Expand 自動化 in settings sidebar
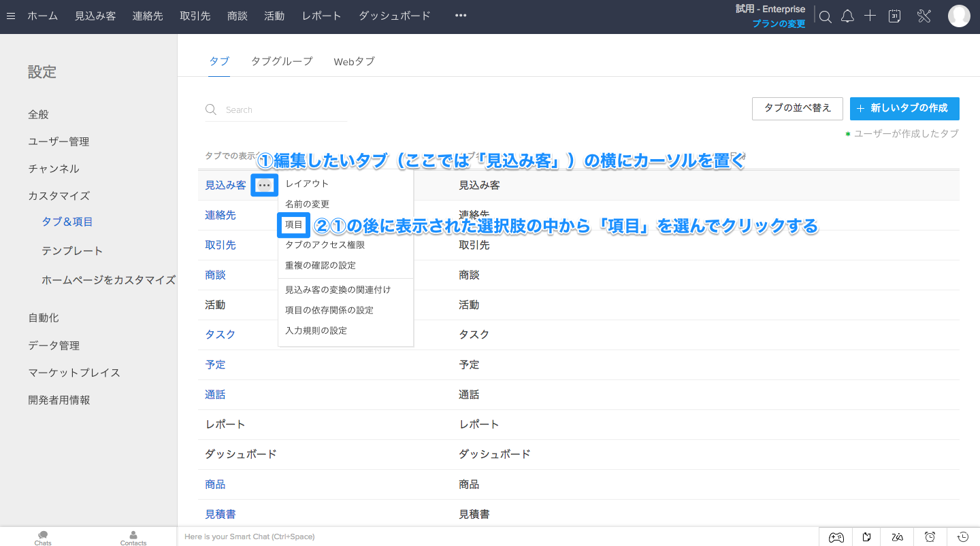 point(44,318)
